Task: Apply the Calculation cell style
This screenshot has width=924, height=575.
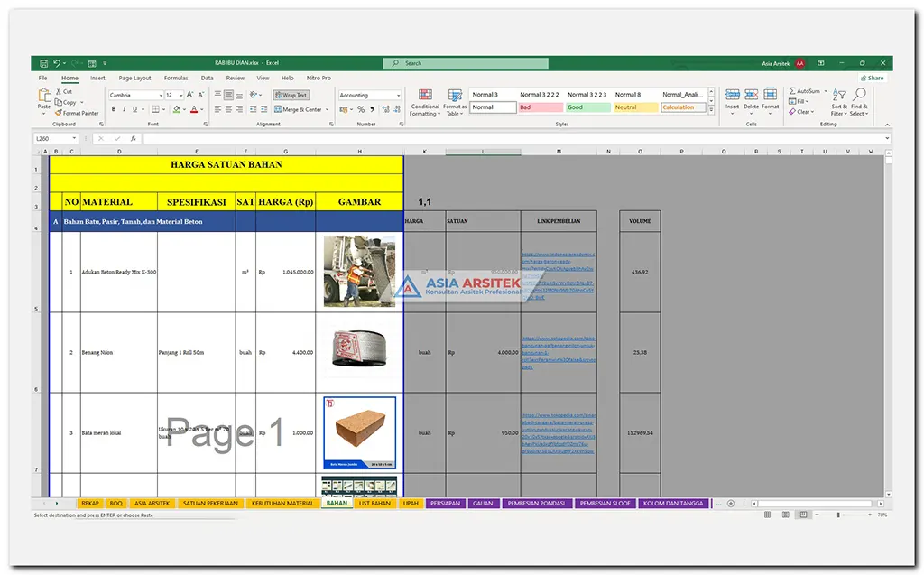Action: click(x=684, y=107)
